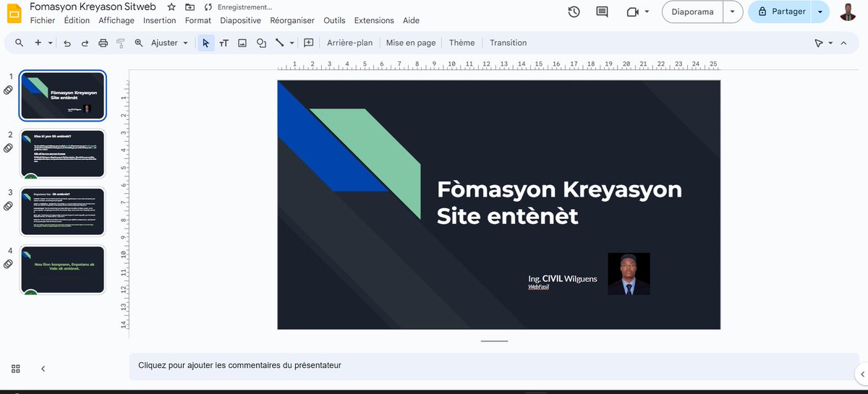Viewport: 868px width, 394px height.
Task: Open the shape insert tool
Action: [261, 43]
